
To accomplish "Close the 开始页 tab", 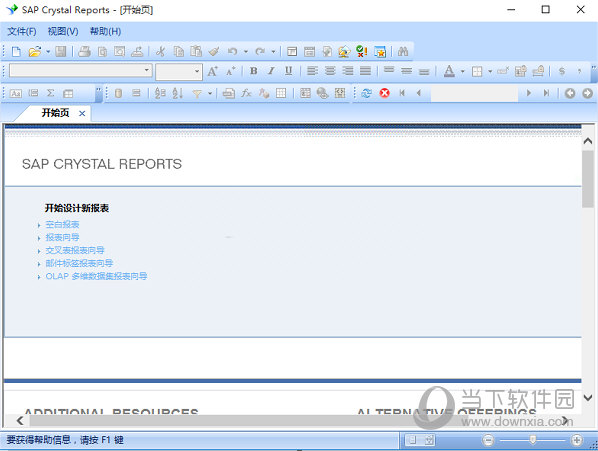I will coord(82,113).
